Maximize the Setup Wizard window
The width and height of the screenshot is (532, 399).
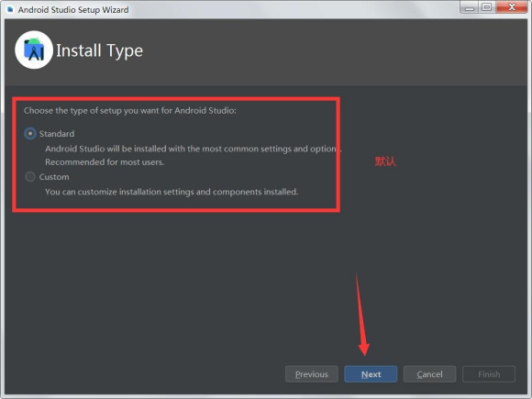[x=487, y=7]
